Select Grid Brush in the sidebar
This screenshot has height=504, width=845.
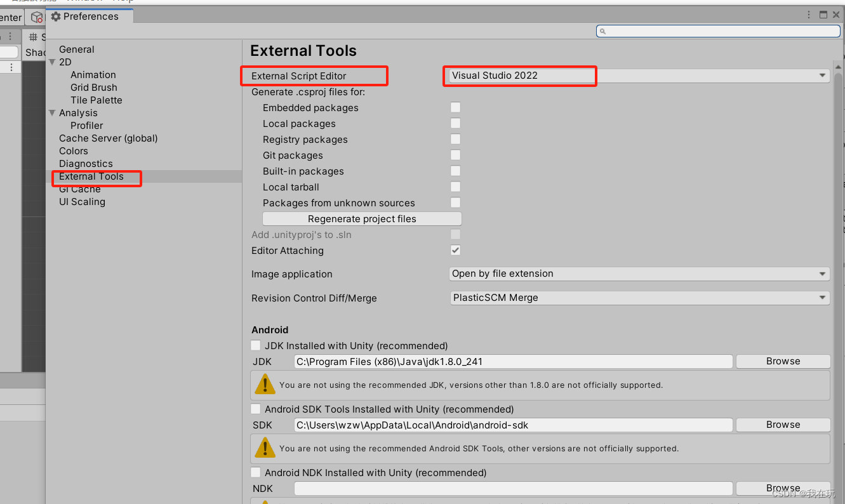coord(94,88)
